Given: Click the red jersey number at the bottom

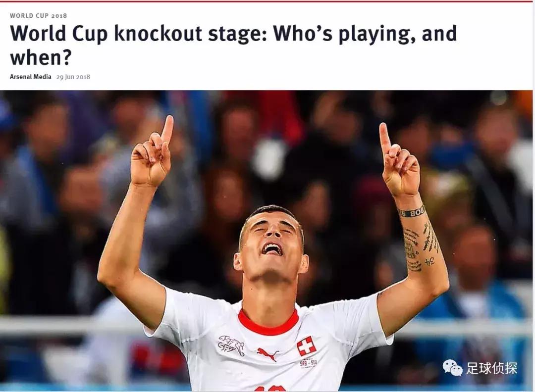Looking at the screenshot, I should (270, 389).
